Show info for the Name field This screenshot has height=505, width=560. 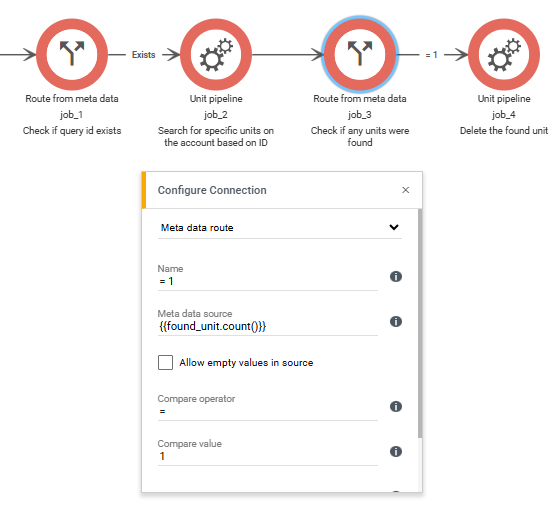click(396, 276)
